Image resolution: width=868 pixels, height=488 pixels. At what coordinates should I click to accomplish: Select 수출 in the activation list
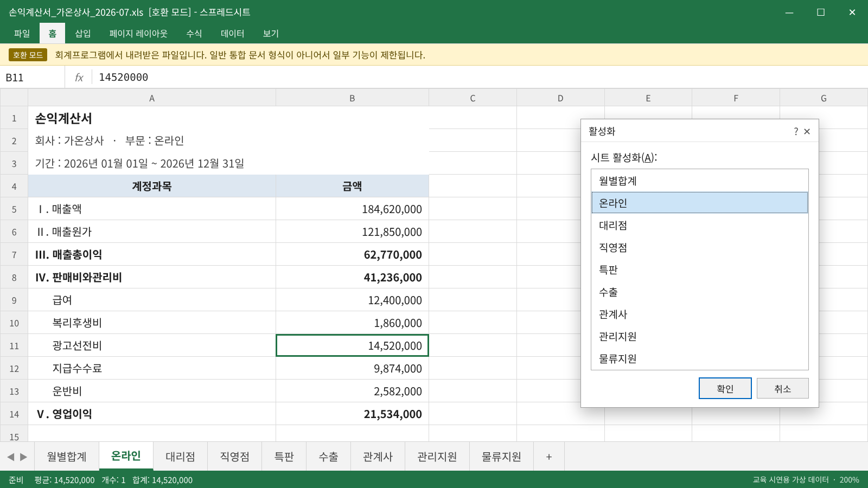coord(699,292)
